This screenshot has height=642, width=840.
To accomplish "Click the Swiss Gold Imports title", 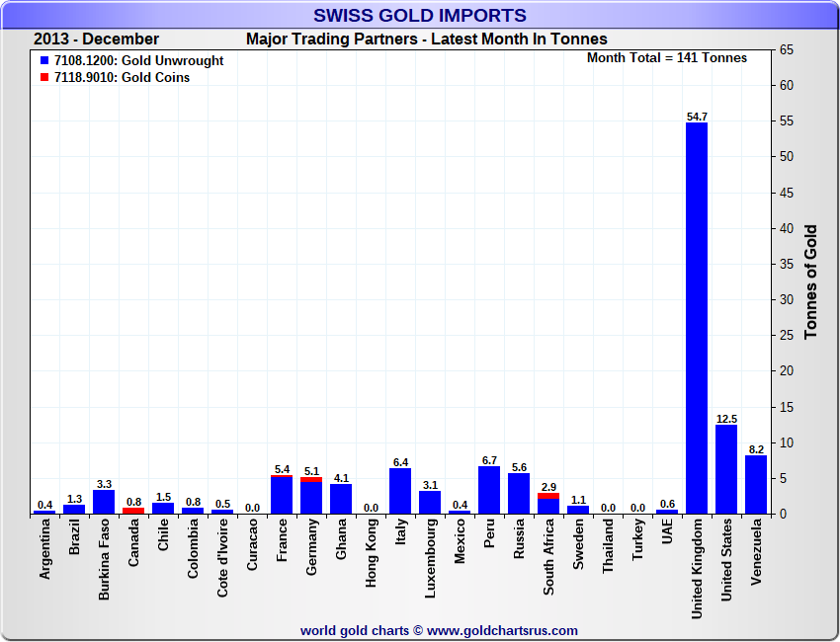I will (x=420, y=16).
